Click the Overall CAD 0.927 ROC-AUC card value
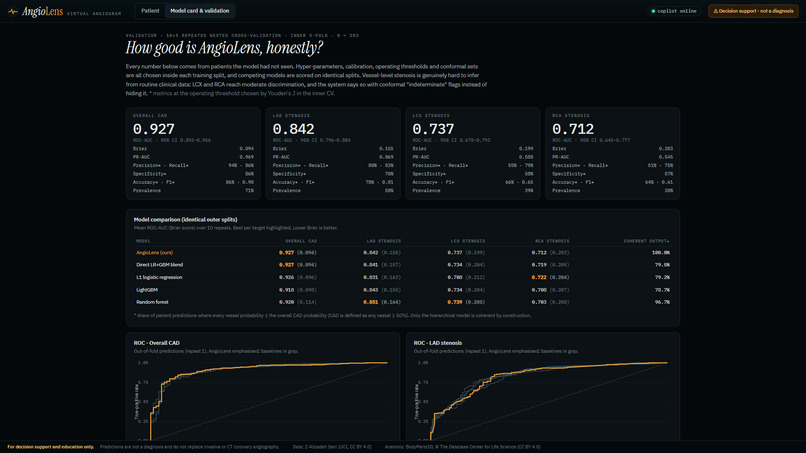The height and width of the screenshot is (453, 806). pyautogui.click(x=154, y=129)
